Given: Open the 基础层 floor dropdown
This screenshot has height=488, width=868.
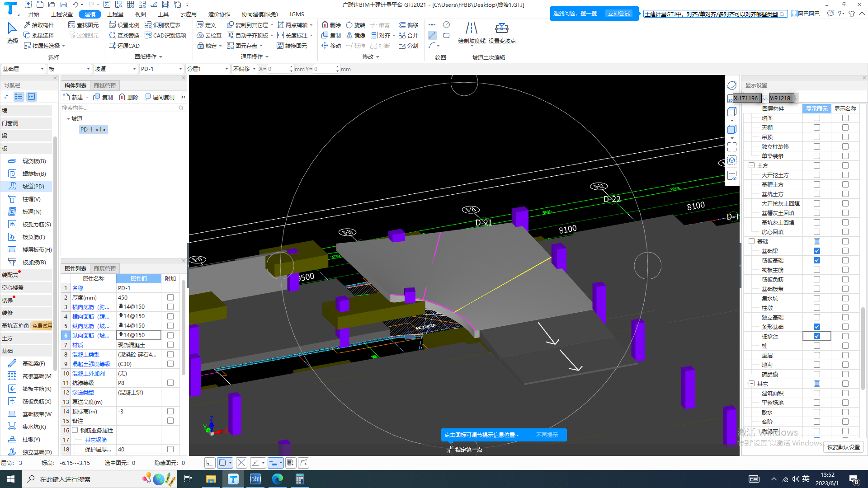Looking at the screenshot, I should 23,69.
